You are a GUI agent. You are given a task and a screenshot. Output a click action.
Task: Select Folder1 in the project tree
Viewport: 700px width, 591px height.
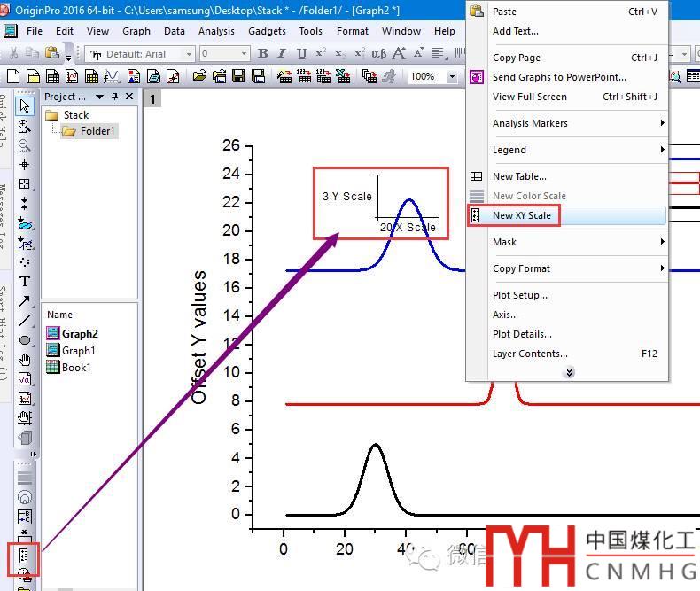[97, 131]
